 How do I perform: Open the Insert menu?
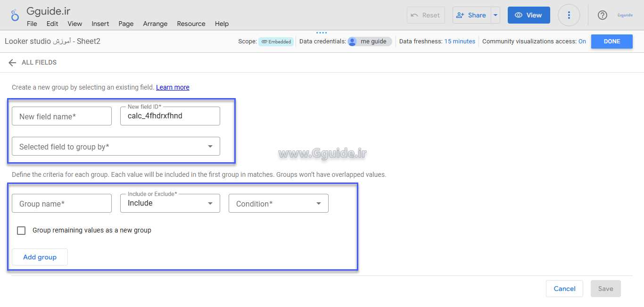pyautogui.click(x=100, y=24)
